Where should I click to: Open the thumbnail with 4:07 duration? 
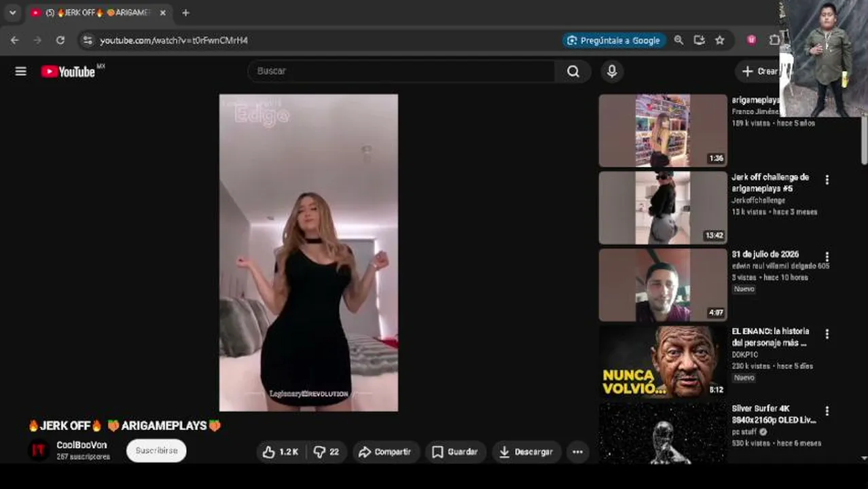[x=663, y=285]
